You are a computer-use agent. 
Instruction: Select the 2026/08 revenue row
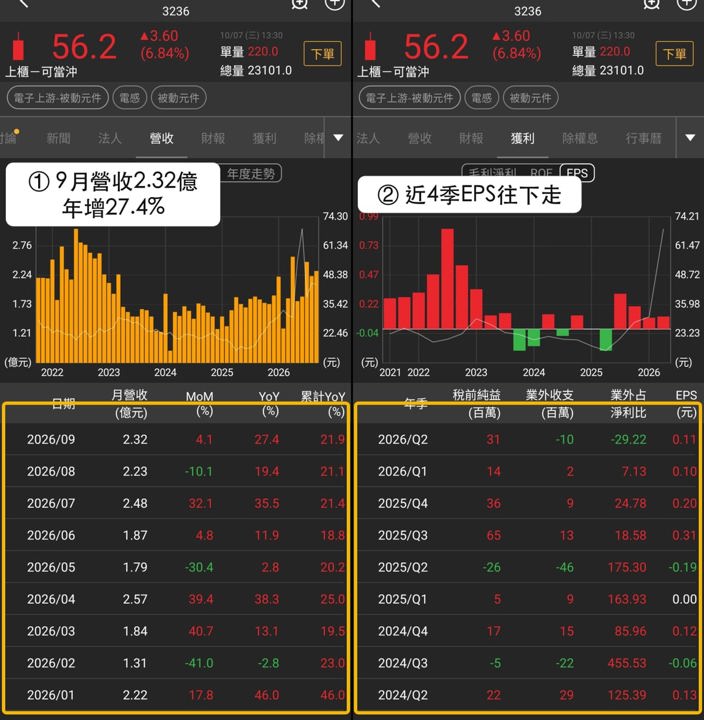(x=176, y=471)
